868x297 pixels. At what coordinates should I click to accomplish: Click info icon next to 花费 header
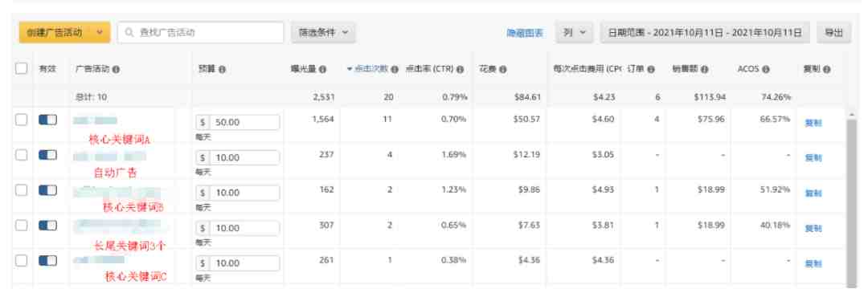point(502,70)
